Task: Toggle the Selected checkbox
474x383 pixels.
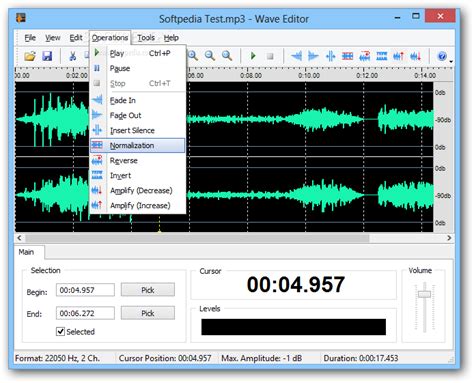Action: click(x=60, y=332)
